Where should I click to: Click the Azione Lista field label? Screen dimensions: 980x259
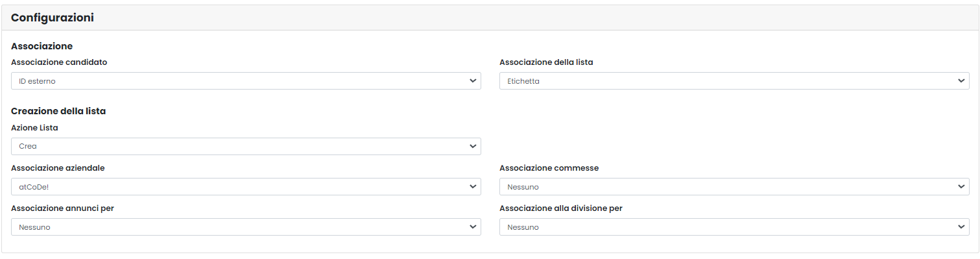(34, 128)
